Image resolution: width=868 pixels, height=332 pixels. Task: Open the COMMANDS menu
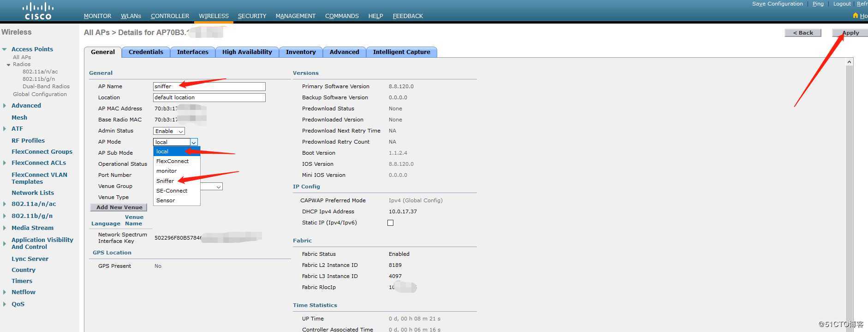[342, 16]
